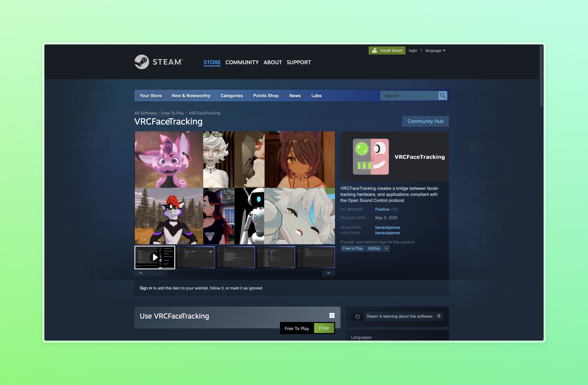
Task: Click Free To Play in breadcrumb
Action: pyautogui.click(x=173, y=113)
